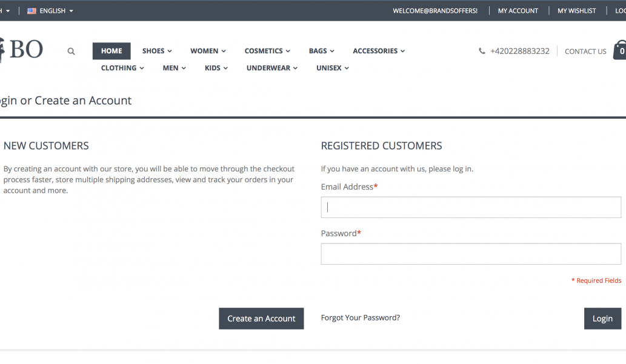The image size is (626, 364).
Task: Click the phone number +420228883232
Action: point(519,51)
